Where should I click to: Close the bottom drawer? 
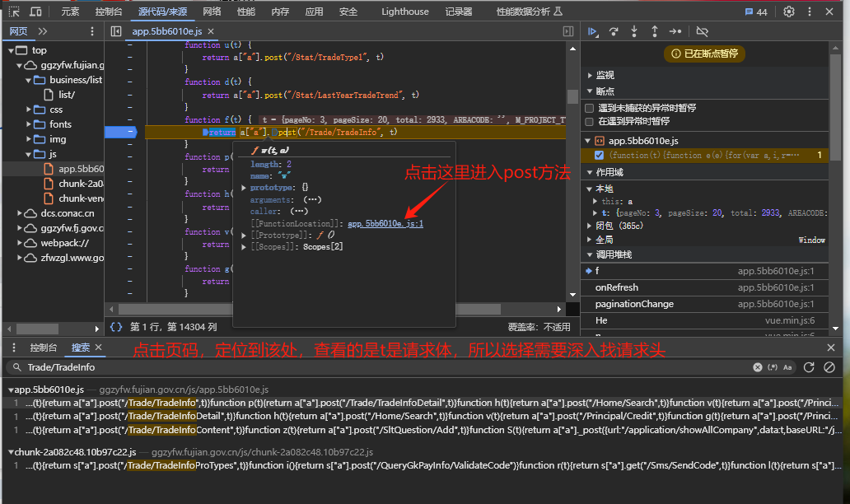pyautogui.click(x=831, y=348)
